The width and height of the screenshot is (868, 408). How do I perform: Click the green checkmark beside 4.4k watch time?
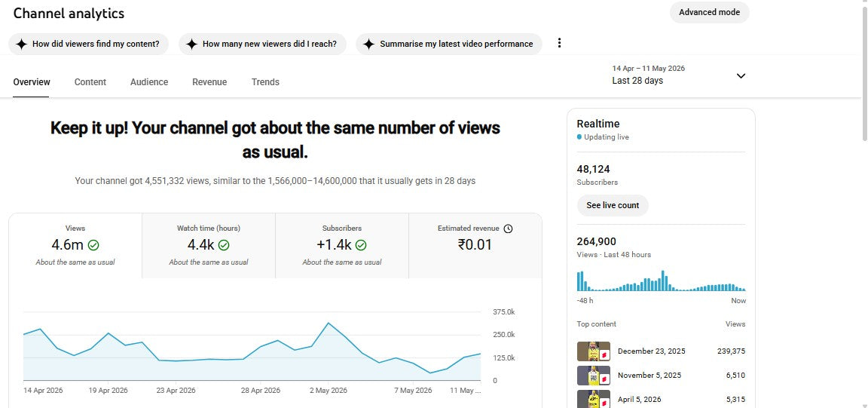[x=224, y=245]
